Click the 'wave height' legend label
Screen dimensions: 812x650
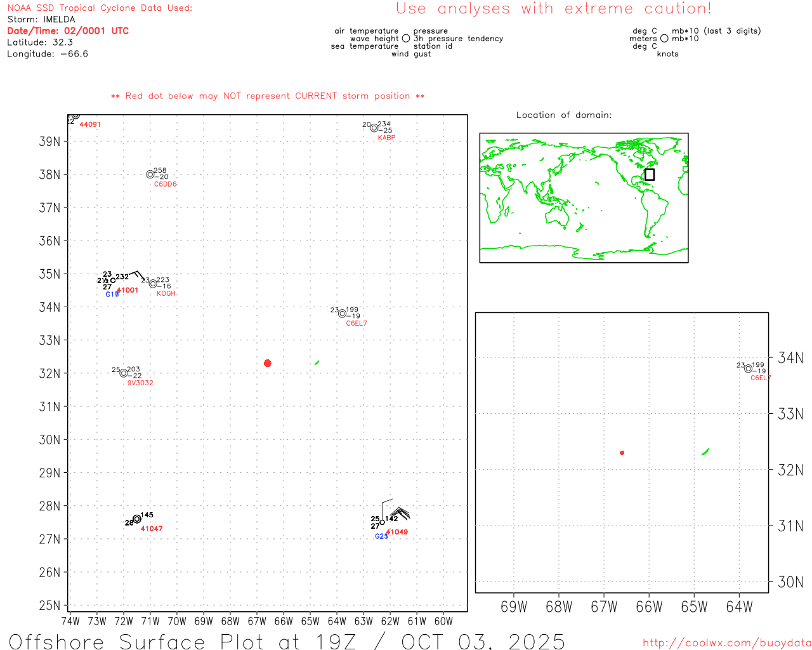pyautogui.click(x=374, y=39)
